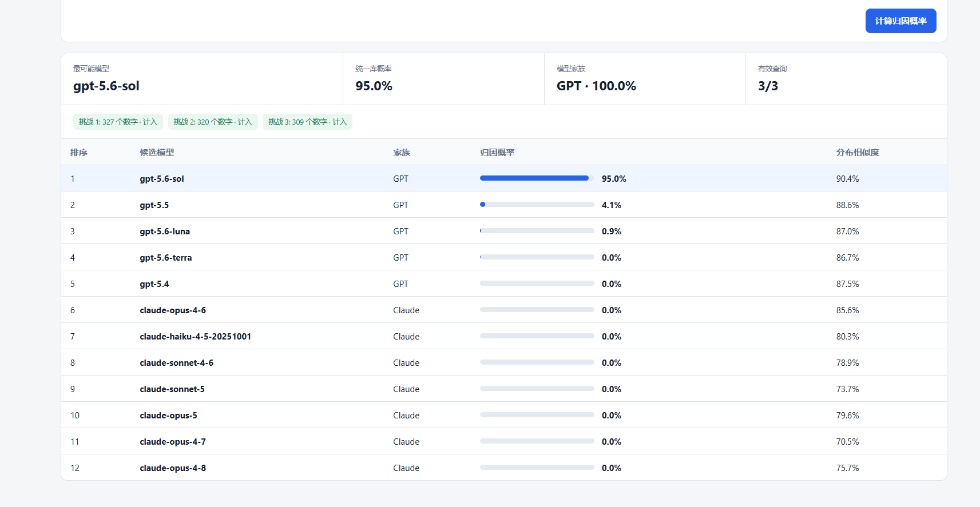Click the 计算归因概率 button
The height and width of the screenshot is (507, 980).
tap(900, 21)
